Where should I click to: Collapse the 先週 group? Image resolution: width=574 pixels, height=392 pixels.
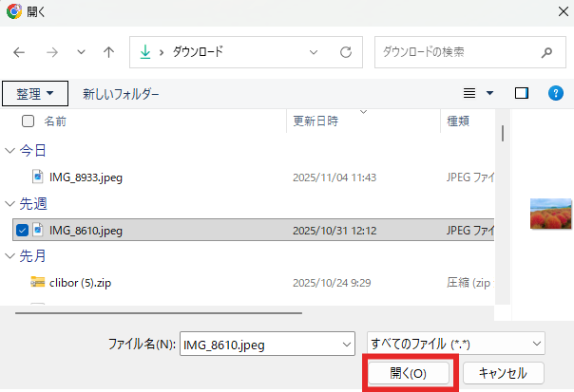pos(10,204)
